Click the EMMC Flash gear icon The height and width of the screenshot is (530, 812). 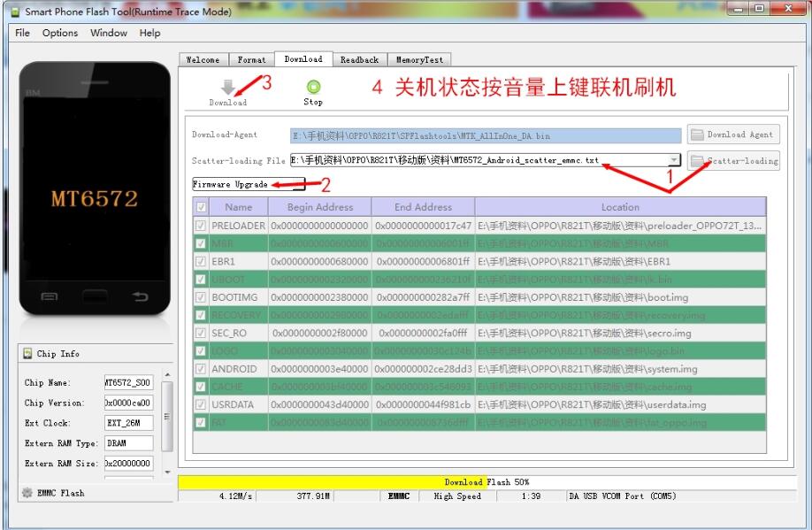pos(27,493)
